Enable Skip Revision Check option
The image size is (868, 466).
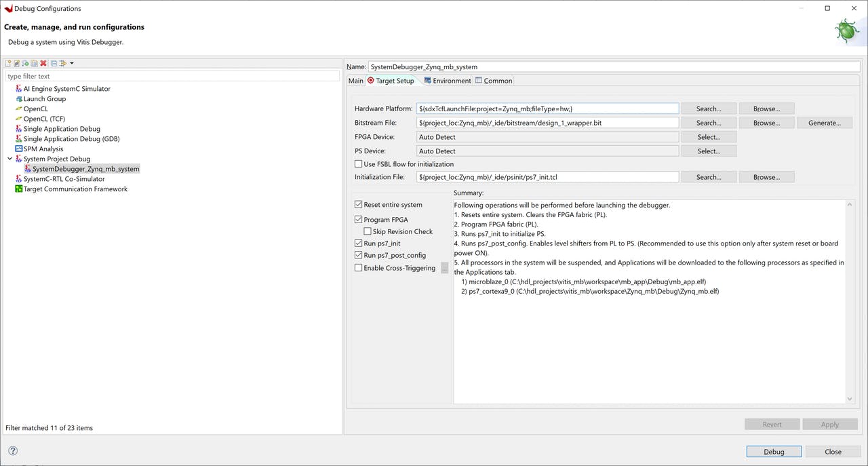pos(368,231)
